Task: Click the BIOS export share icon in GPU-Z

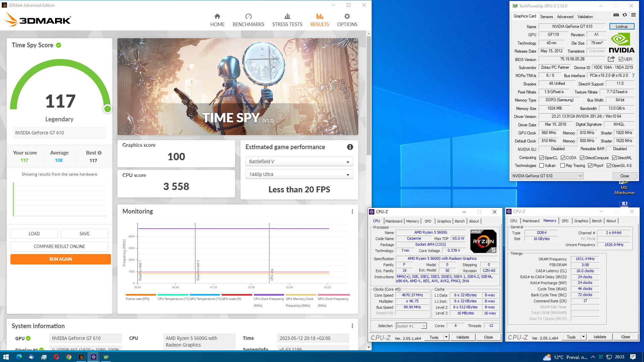Action: tap(611, 59)
